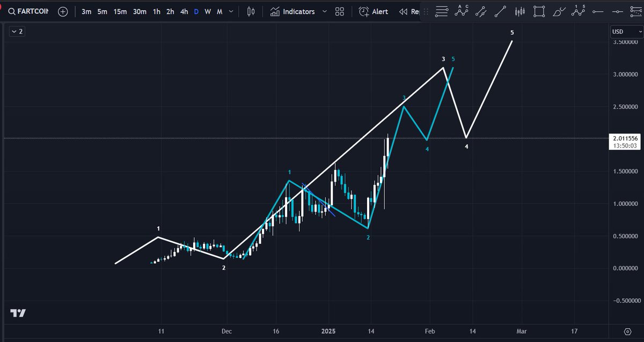Image resolution: width=644 pixels, height=342 pixels.
Task: Click the 2.011556 price readout label
Action: (625, 138)
